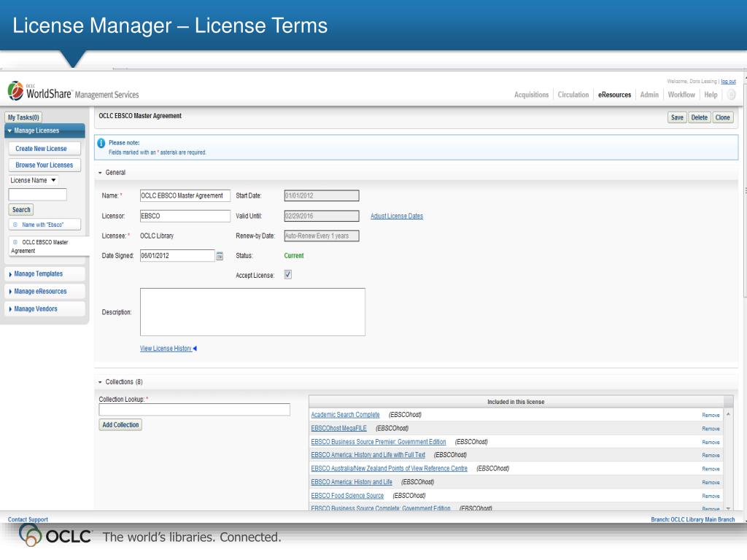Select Name with "Ebsco" search entry
Viewport: 747px width, 560px height.
click(44, 225)
